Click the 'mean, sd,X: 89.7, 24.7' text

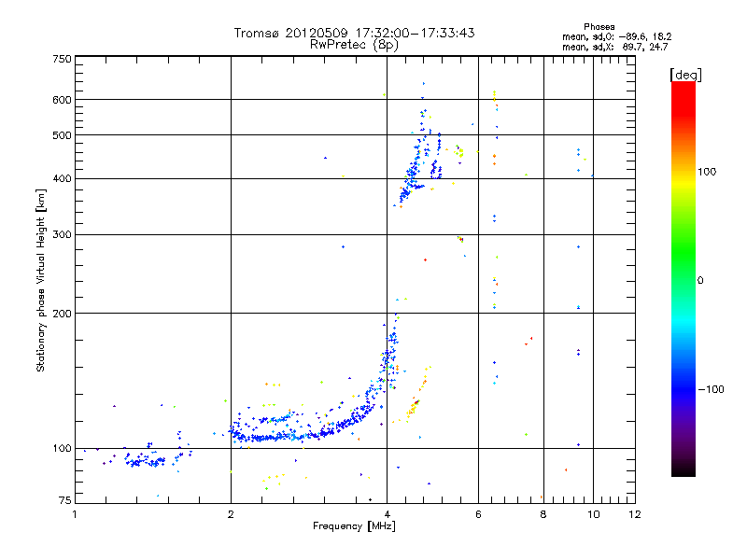tap(615, 47)
